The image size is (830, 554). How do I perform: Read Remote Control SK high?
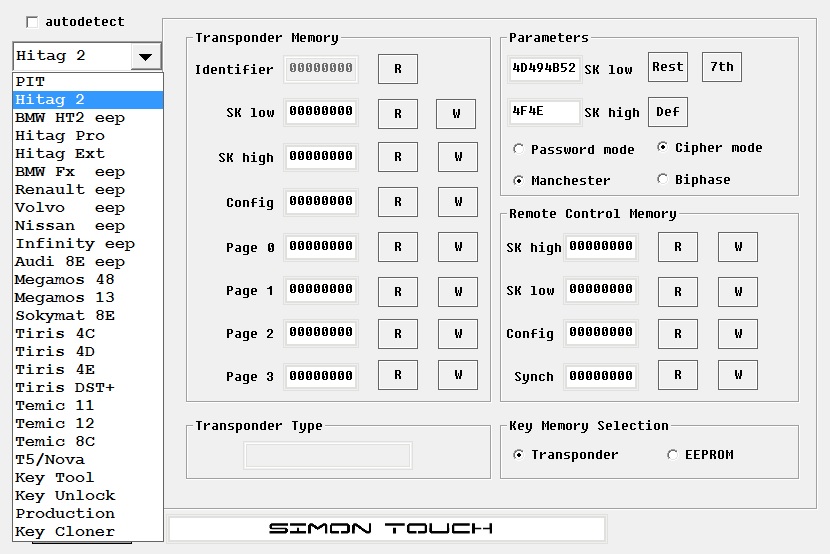tap(678, 247)
